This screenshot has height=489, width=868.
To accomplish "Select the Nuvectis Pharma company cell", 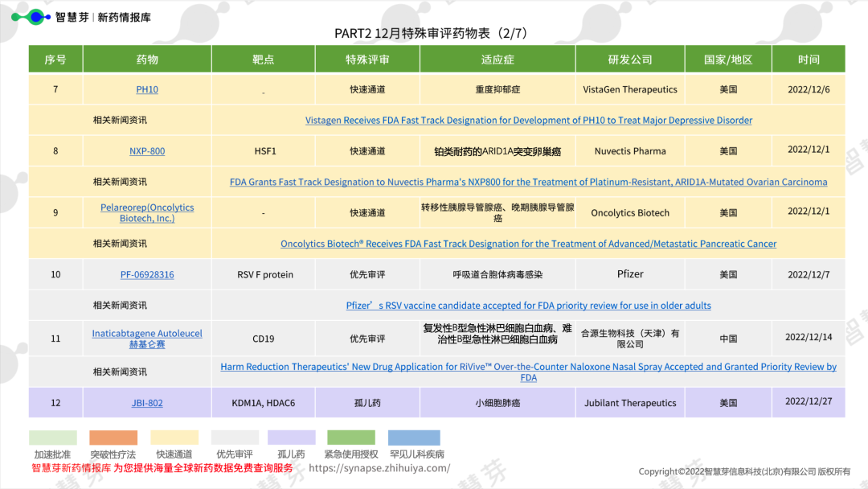I will [630, 150].
